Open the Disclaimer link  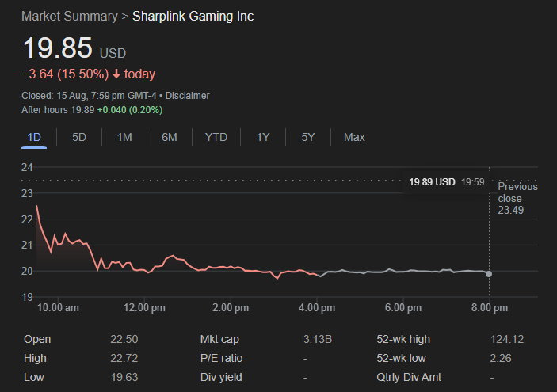pyautogui.click(x=187, y=96)
